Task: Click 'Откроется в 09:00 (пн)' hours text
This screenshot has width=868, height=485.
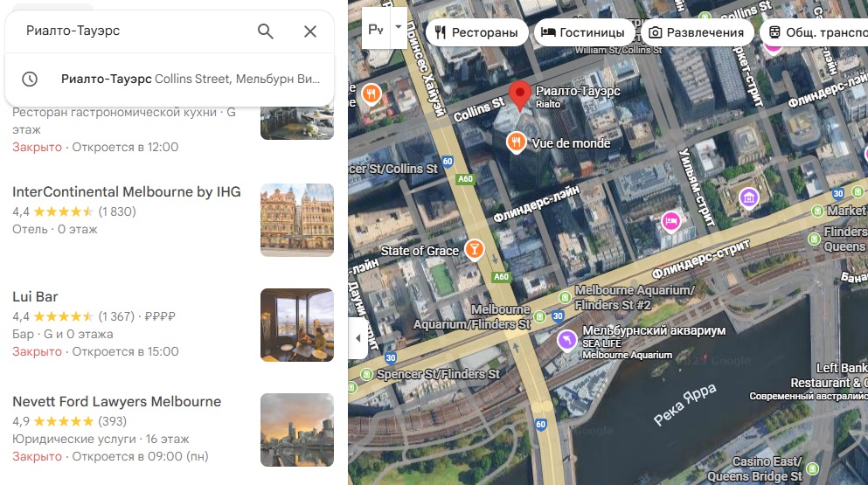Action: pyautogui.click(x=140, y=457)
